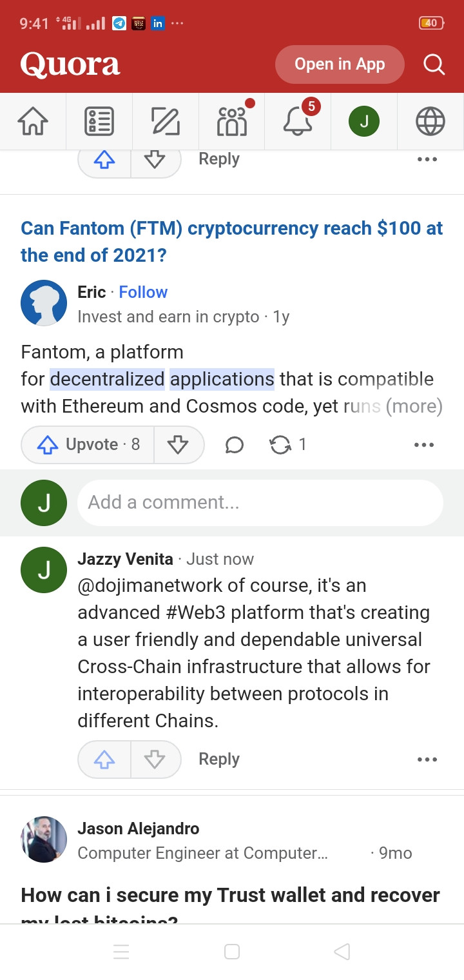Tap the Open in App button
464x980 pixels.
[x=340, y=64]
